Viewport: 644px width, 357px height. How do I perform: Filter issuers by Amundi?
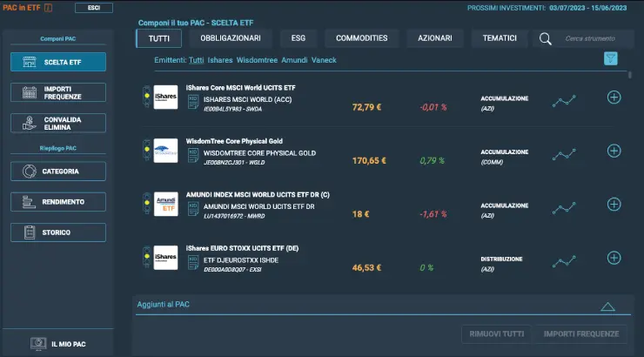(294, 60)
